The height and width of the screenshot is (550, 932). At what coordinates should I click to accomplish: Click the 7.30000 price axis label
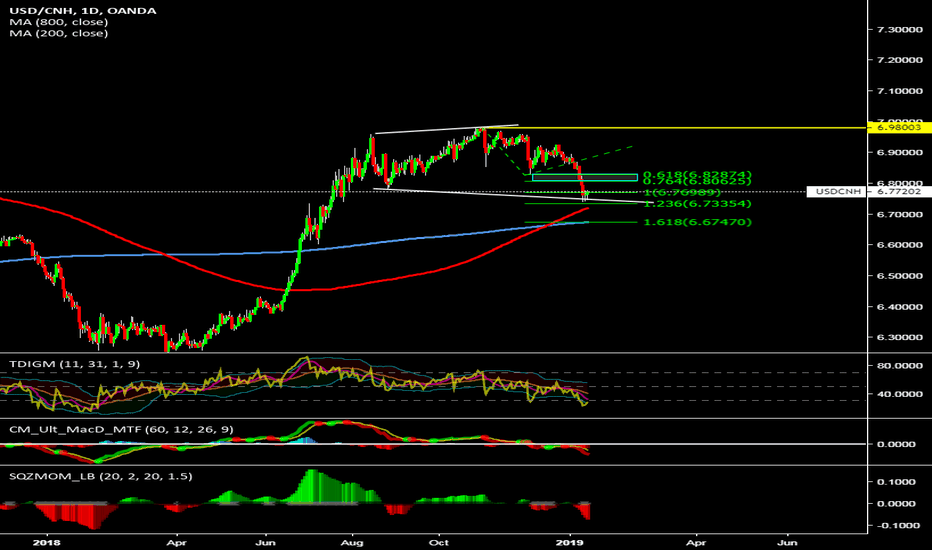pos(900,29)
